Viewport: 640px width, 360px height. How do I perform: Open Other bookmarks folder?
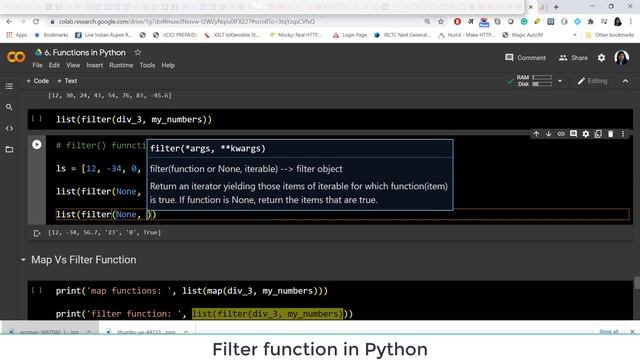(x=610, y=35)
